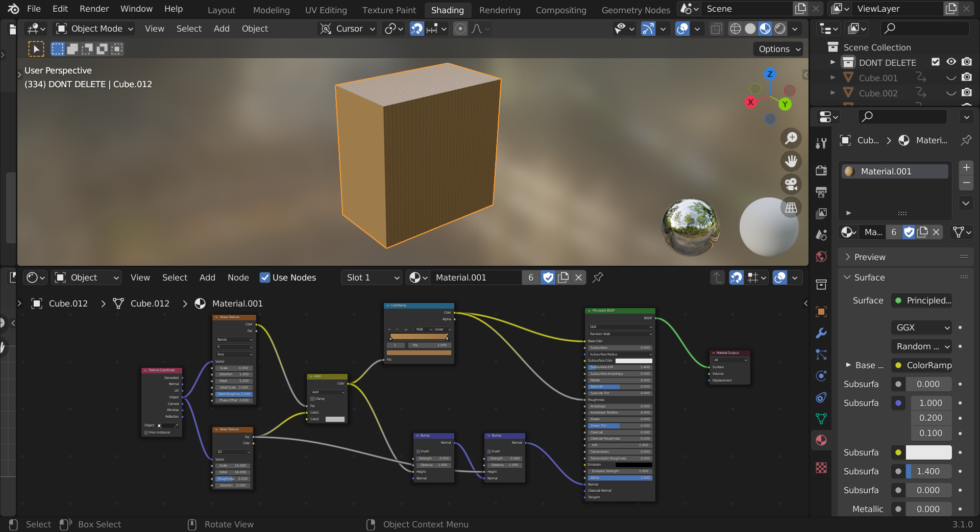Switch to the UV Editing workspace tab
The image size is (980, 532).
coord(326,10)
